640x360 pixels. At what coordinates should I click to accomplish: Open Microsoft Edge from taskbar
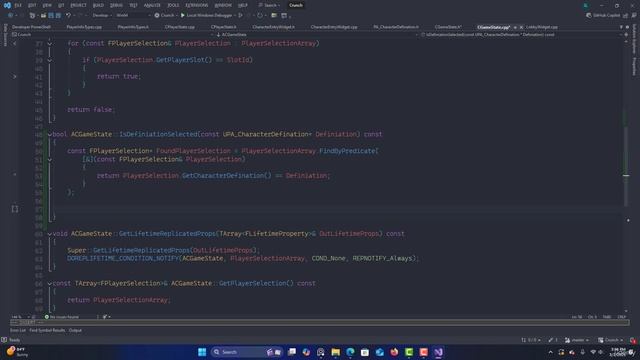[350, 352]
